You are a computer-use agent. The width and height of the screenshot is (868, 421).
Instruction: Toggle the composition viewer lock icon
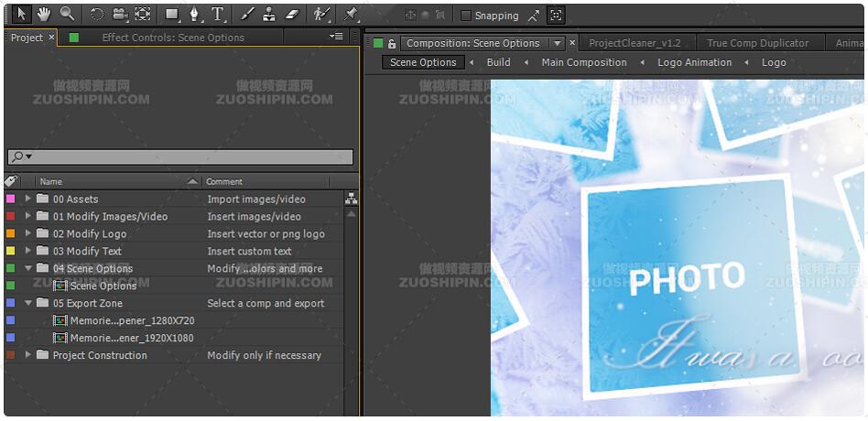[392, 43]
